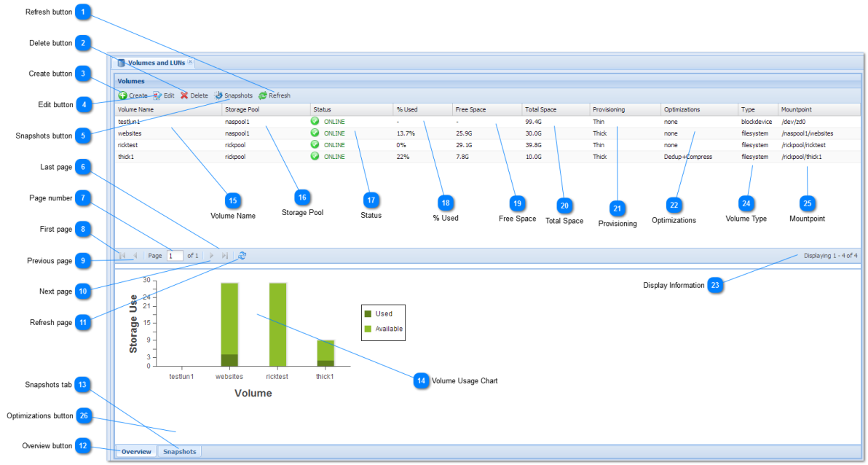Screen dimensions: 868x465
Task: Sort by Status column header
Action: point(352,110)
